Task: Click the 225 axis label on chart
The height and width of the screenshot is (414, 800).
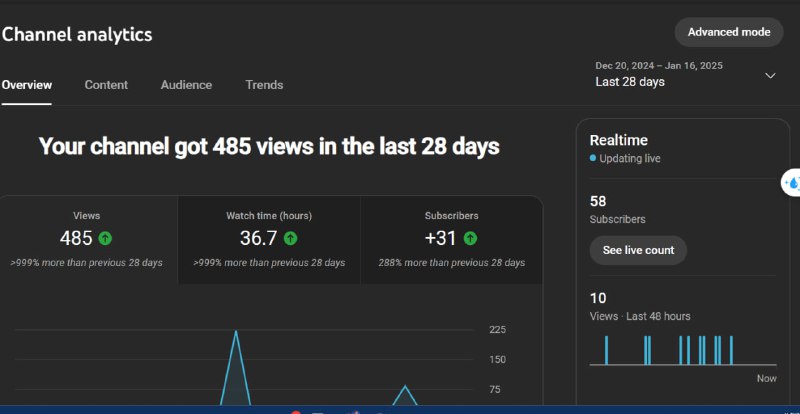Action: (497, 330)
